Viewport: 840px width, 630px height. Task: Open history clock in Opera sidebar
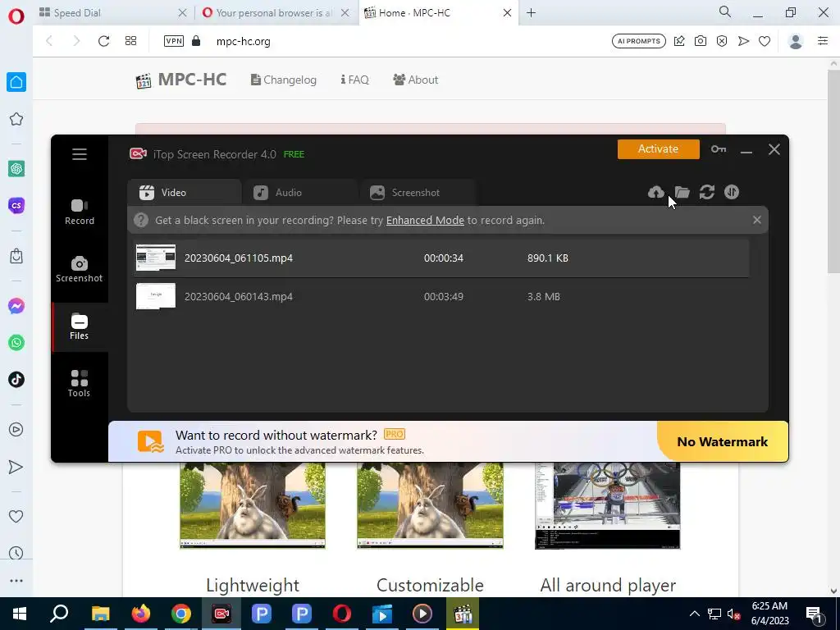point(16,553)
